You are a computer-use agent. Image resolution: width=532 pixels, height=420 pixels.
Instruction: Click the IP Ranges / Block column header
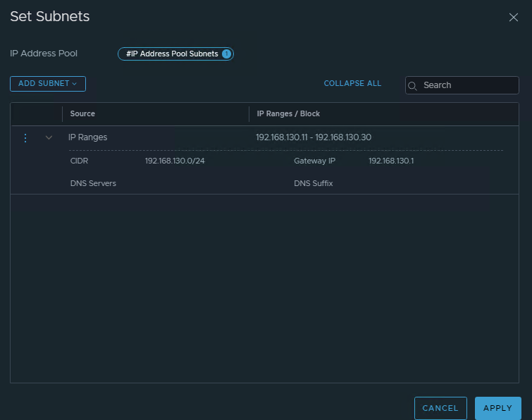tap(288, 113)
